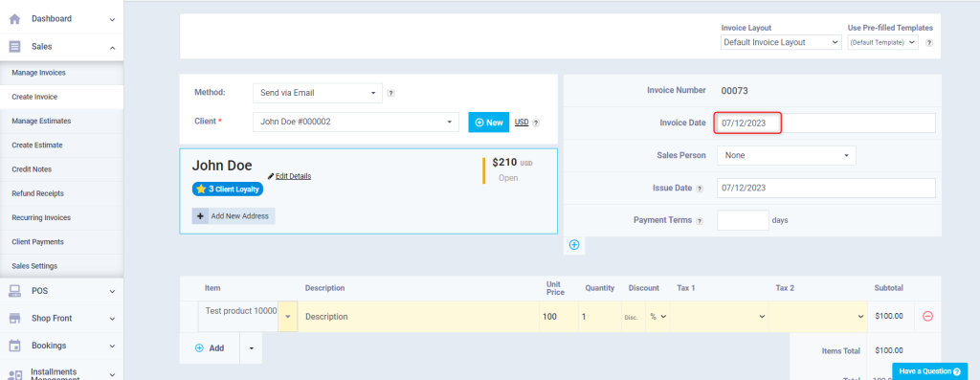Click plus icon on Add New Address
The width and height of the screenshot is (980, 380).
point(200,216)
